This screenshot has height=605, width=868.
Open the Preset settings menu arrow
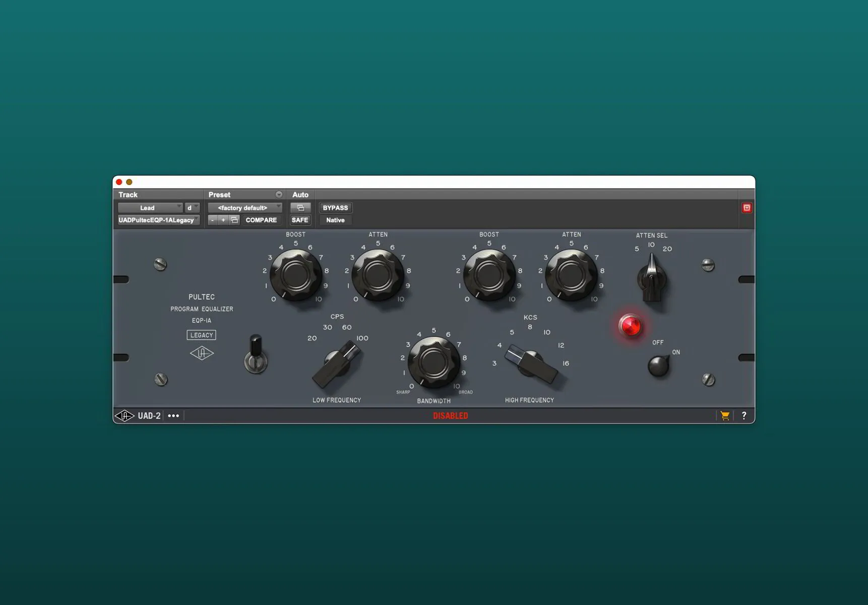[x=279, y=195]
